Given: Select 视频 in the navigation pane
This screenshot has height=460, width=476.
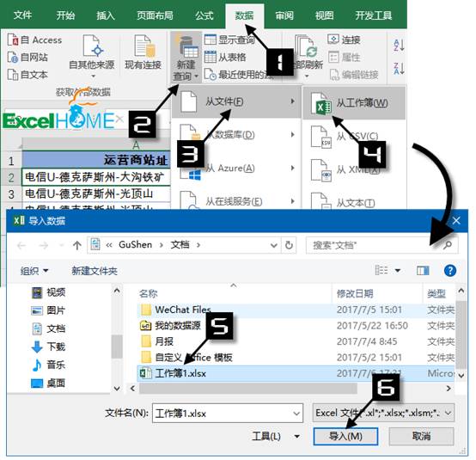Looking at the screenshot, I should 49,292.
